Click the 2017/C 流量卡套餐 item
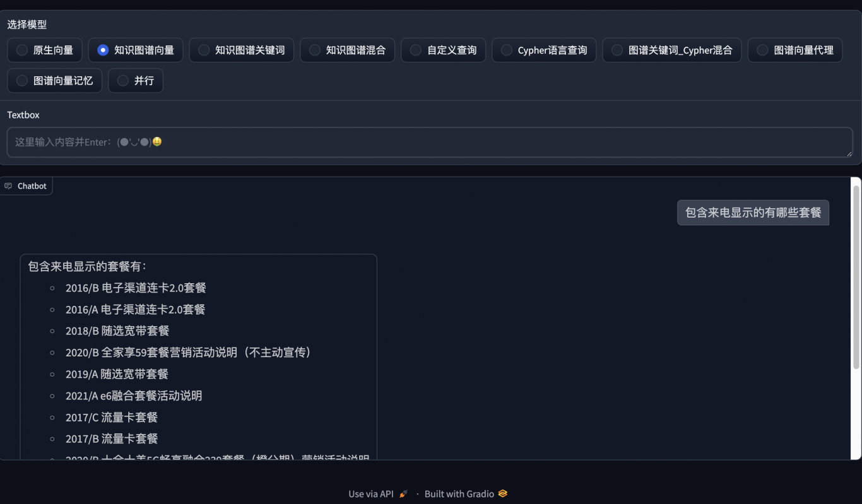Image resolution: width=862 pixels, height=504 pixels. coord(112,417)
